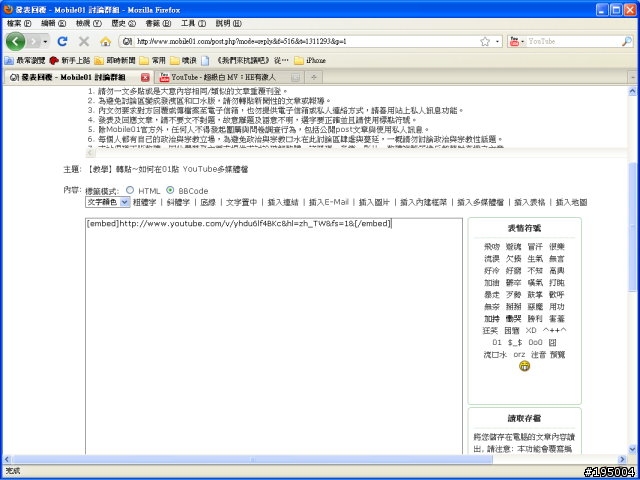Click the search magnifier icon
This screenshot has width=640, height=480.
[x=627, y=41]
